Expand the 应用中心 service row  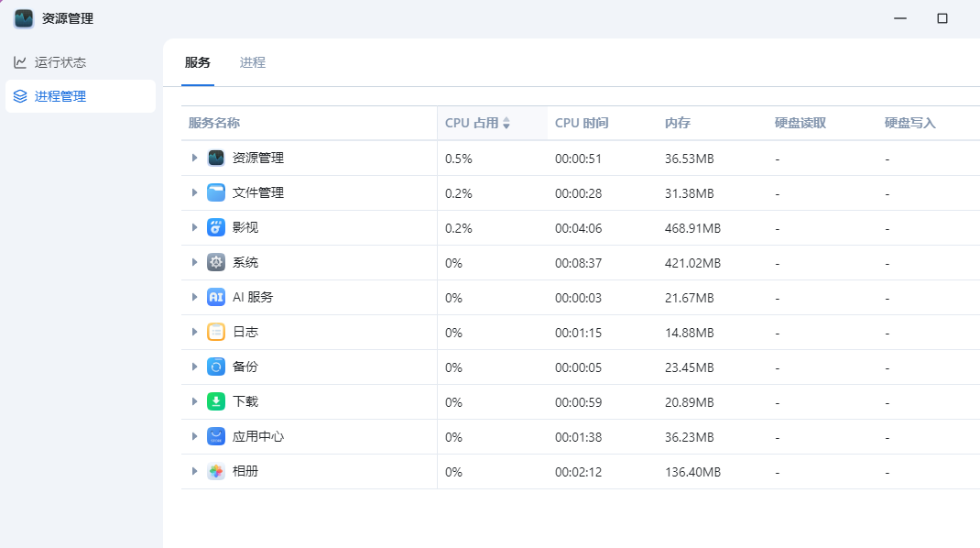194,436
